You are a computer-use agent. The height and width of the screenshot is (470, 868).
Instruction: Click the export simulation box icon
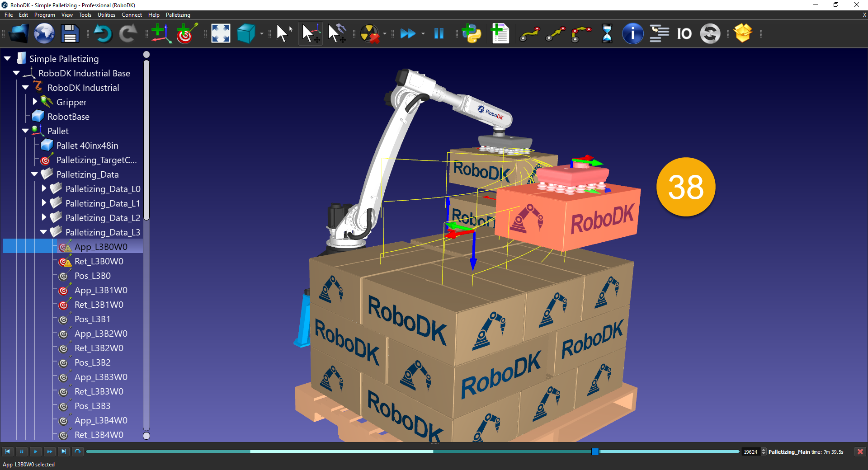pos(744,33)
